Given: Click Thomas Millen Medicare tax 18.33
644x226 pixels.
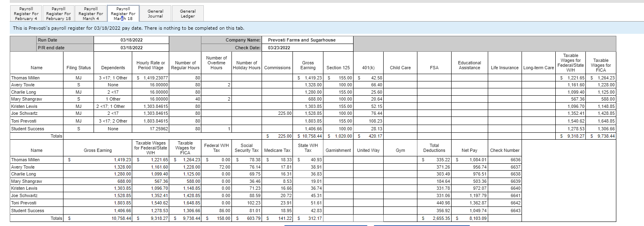Looking at the screenshot, I should 286,160.
